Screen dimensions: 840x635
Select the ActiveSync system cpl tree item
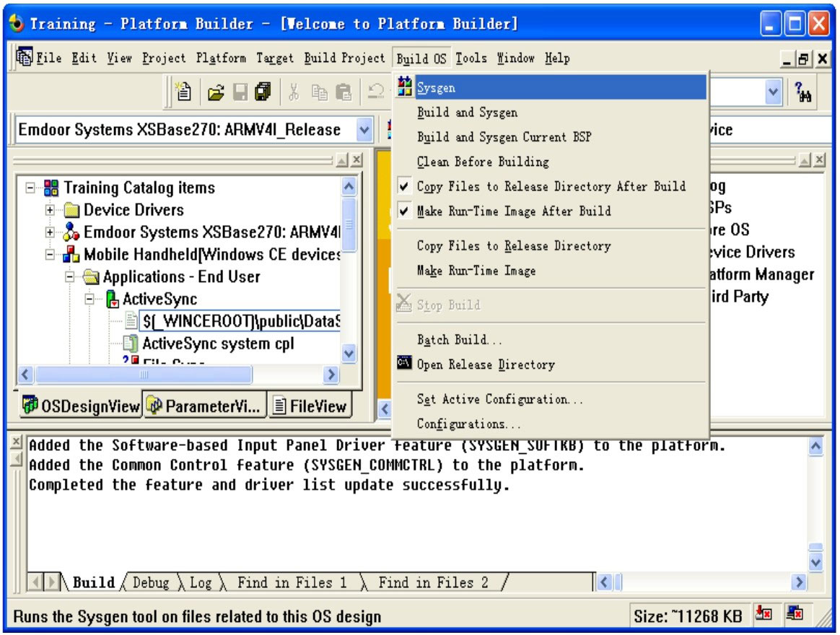(x=218, y=343)
